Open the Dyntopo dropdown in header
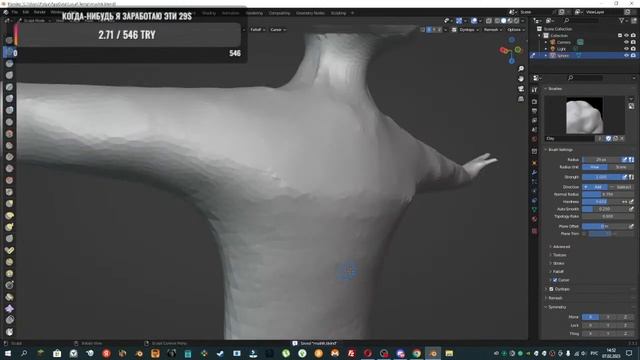 [468, 30]
